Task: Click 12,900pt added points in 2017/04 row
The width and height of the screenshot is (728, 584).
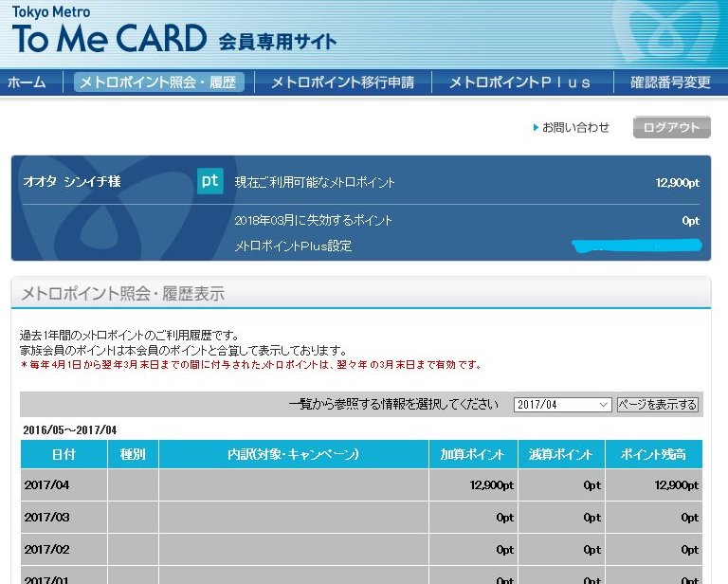Action: [492, 485]
